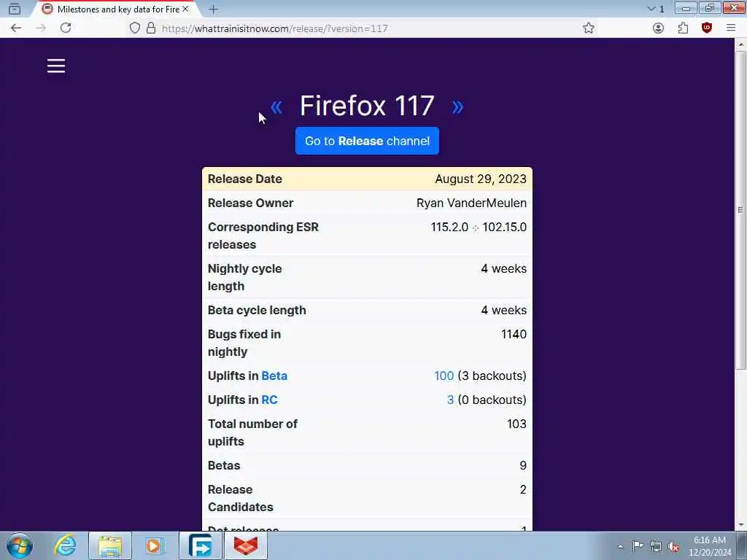Open the Extensions puzzle icon
This screenshot has width=747, height=560.
click(x=683, y=28)
